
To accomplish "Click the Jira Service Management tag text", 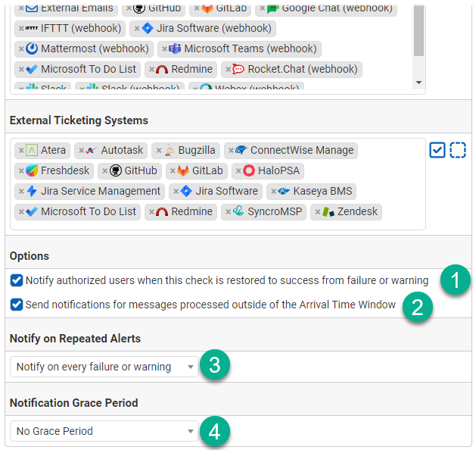I will pos(101,191).
